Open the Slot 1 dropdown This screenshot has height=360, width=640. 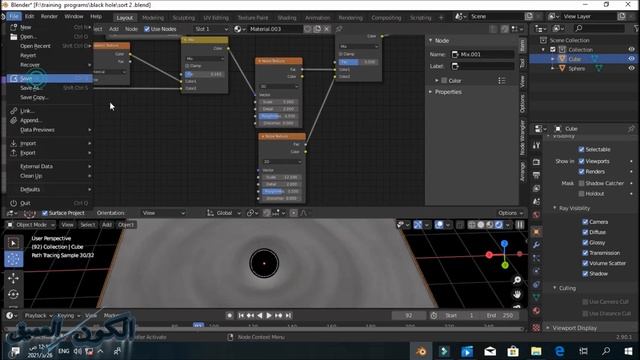(x=211, y=29)
